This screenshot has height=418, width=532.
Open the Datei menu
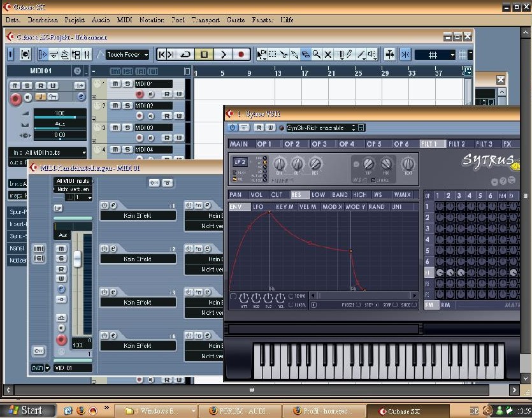(x=13, y=20)
